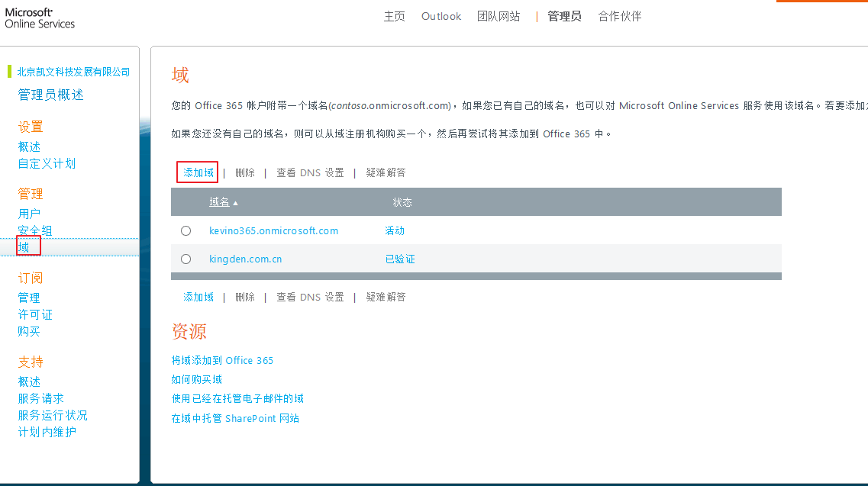Click 删除 above the domain table

click(x=245, y=172)
